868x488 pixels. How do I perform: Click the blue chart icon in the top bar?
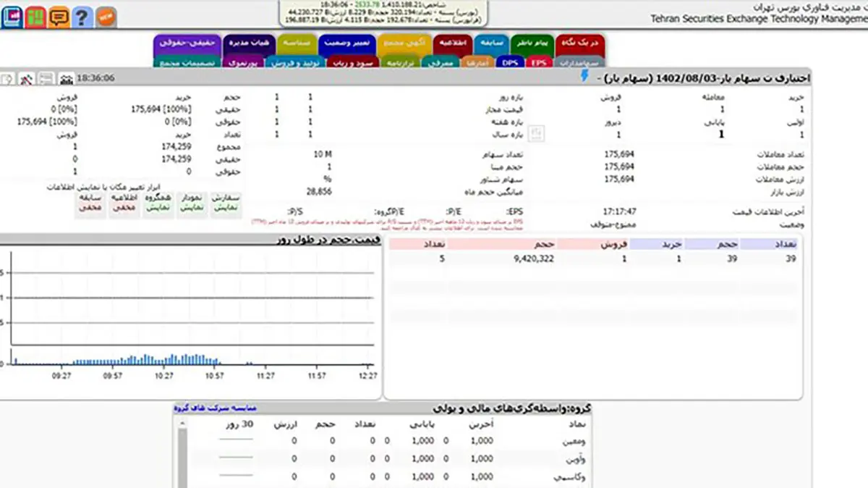click(12, 16)
